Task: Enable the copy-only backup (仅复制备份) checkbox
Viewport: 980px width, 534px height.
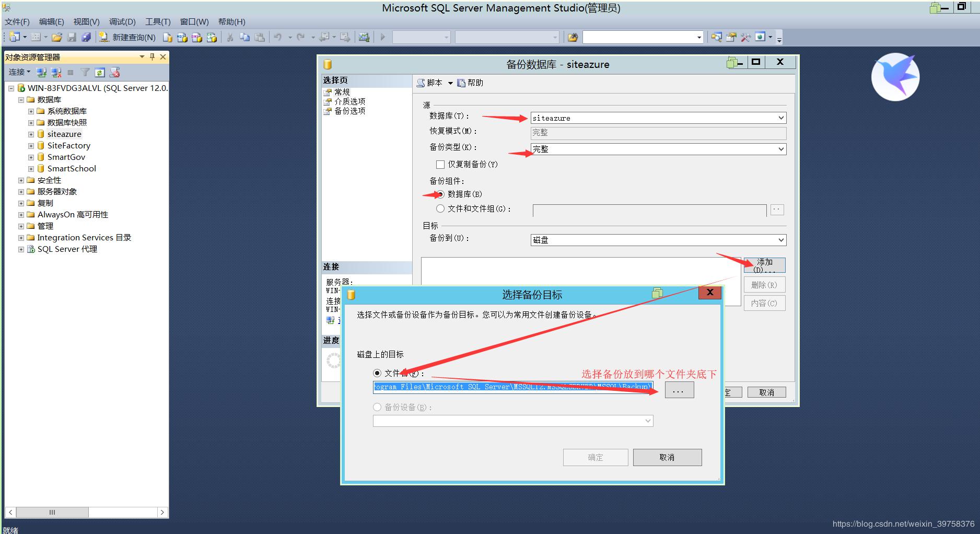Action: click(440, 165)
